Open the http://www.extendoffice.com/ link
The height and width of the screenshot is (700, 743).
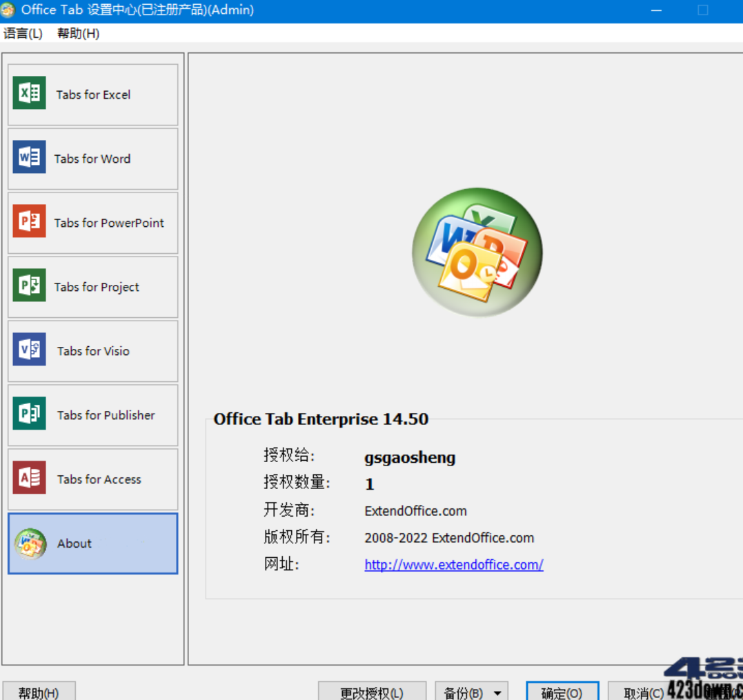(454, 565)
